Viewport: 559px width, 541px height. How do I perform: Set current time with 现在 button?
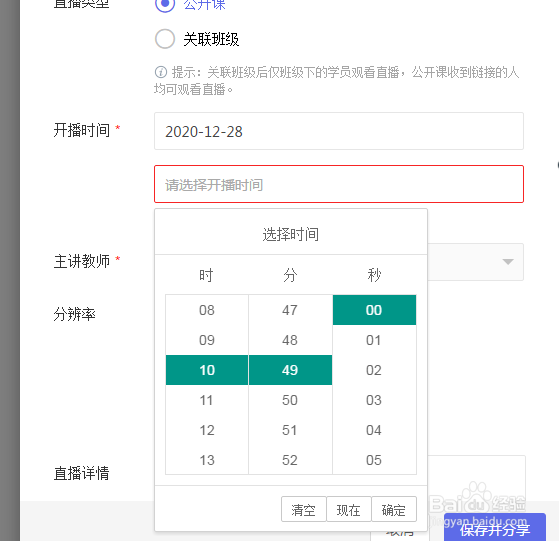click(x=349, y=509)
